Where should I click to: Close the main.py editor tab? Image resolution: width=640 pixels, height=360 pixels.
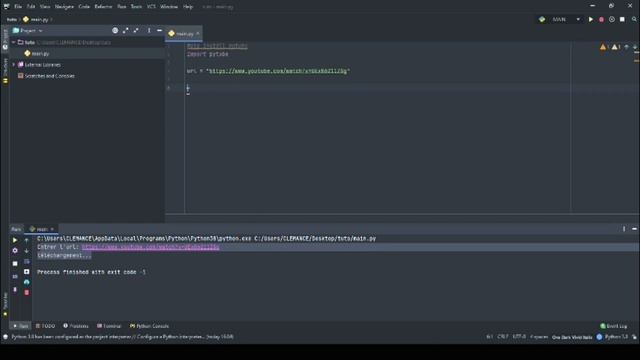pos(198,33)
